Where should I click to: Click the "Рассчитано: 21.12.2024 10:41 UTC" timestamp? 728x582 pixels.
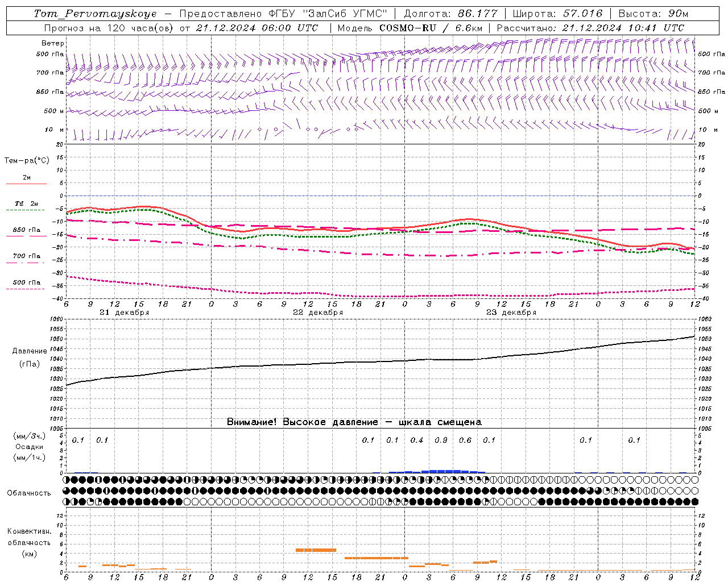[590, 28]
